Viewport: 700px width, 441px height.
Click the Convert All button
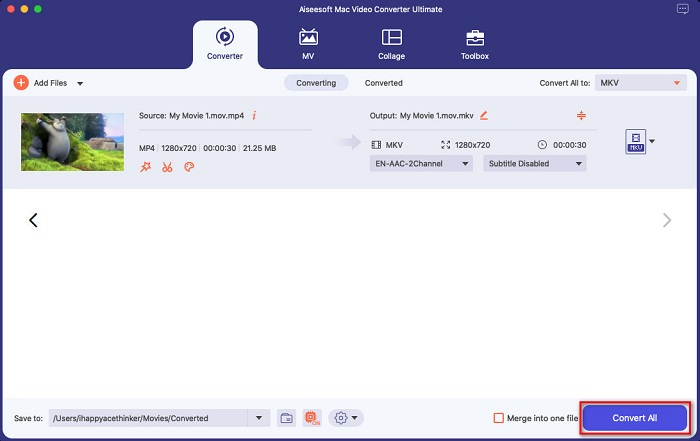click(635, 418)
